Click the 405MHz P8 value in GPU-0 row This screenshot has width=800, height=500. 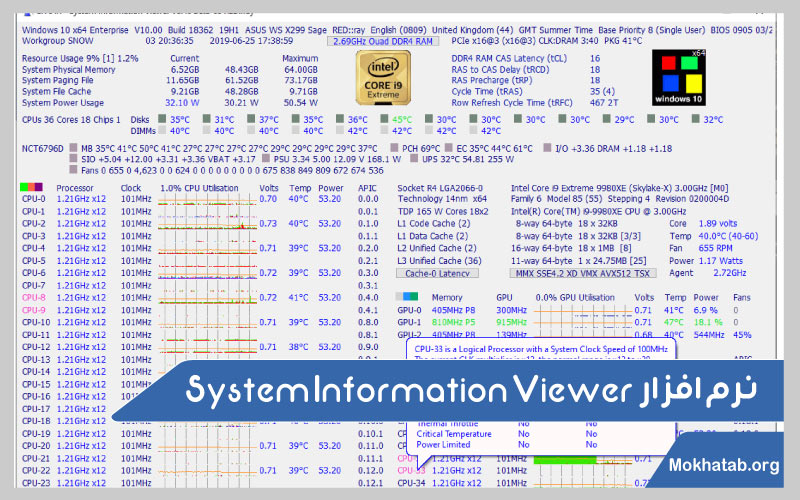pos(453,310)
